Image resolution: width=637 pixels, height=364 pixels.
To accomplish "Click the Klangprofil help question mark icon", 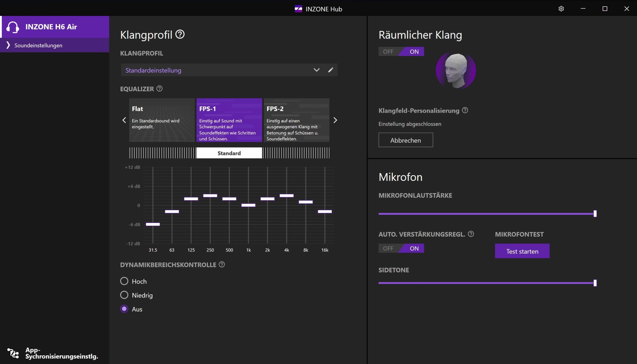I will coord(180,34).
